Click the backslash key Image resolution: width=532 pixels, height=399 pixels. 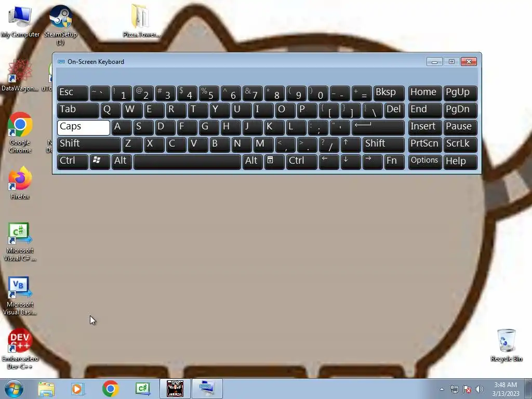(373, 110)
